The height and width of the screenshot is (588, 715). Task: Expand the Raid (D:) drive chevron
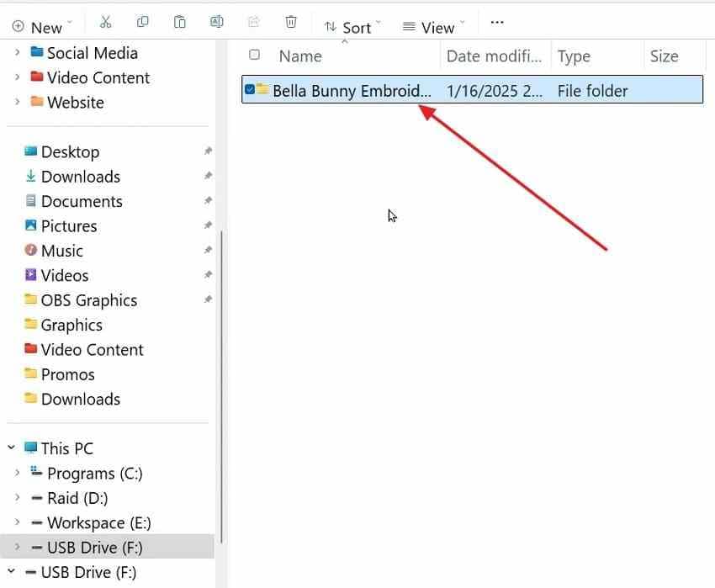(x=17, y=497)
